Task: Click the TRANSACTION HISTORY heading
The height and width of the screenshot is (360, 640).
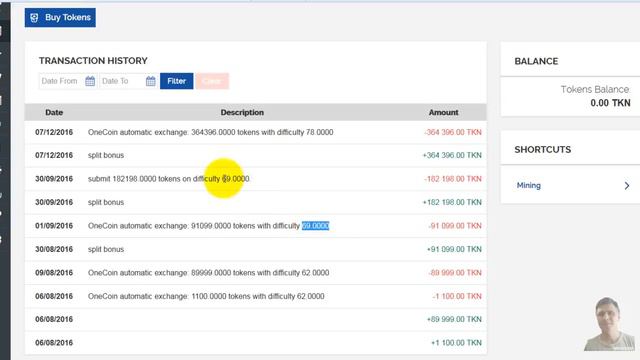Action: click(x=93, y=61)
